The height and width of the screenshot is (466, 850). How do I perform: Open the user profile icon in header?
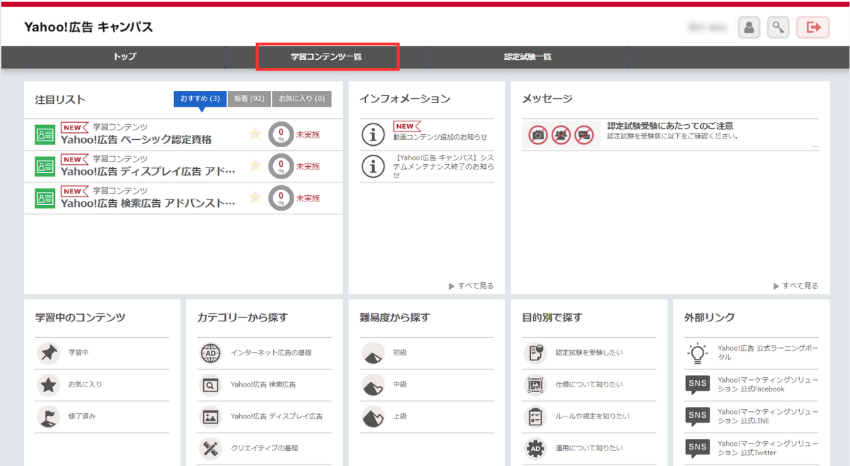tap(749, 27)
